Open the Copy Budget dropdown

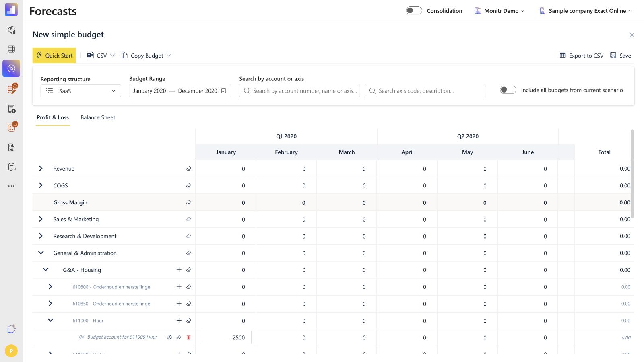click(147, 56)
